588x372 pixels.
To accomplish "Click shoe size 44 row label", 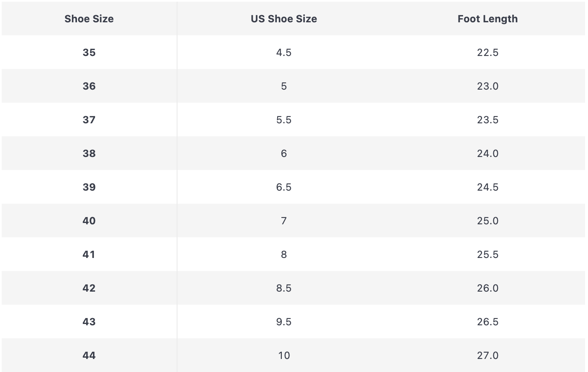I will (89, 356).
